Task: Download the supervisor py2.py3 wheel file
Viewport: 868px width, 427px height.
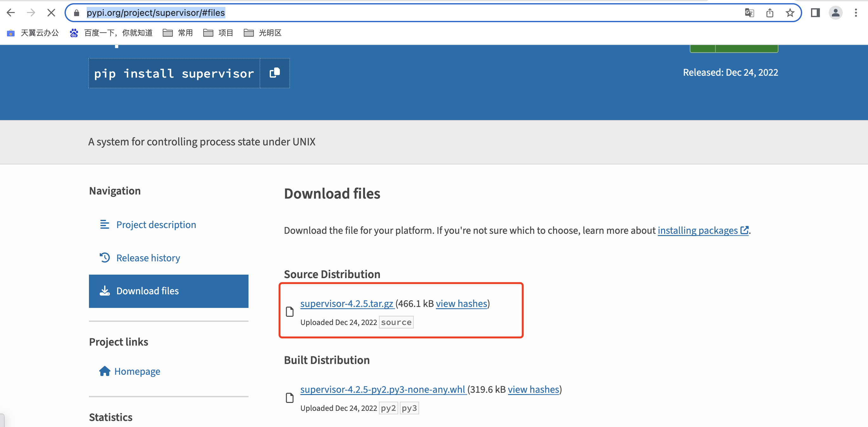Action: coord(383,390)
